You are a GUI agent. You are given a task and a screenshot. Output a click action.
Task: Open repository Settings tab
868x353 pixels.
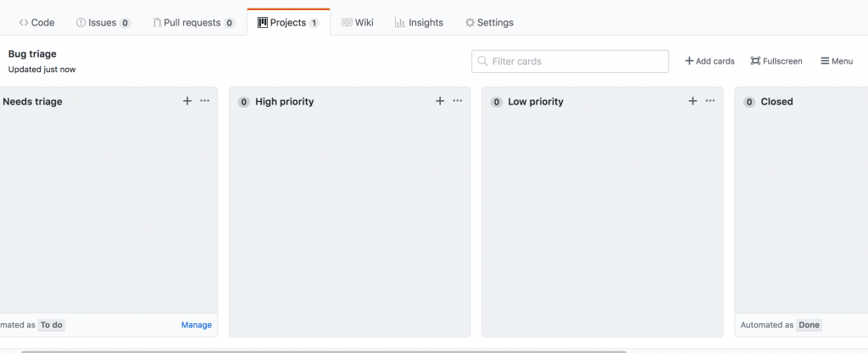coord(489,23)
